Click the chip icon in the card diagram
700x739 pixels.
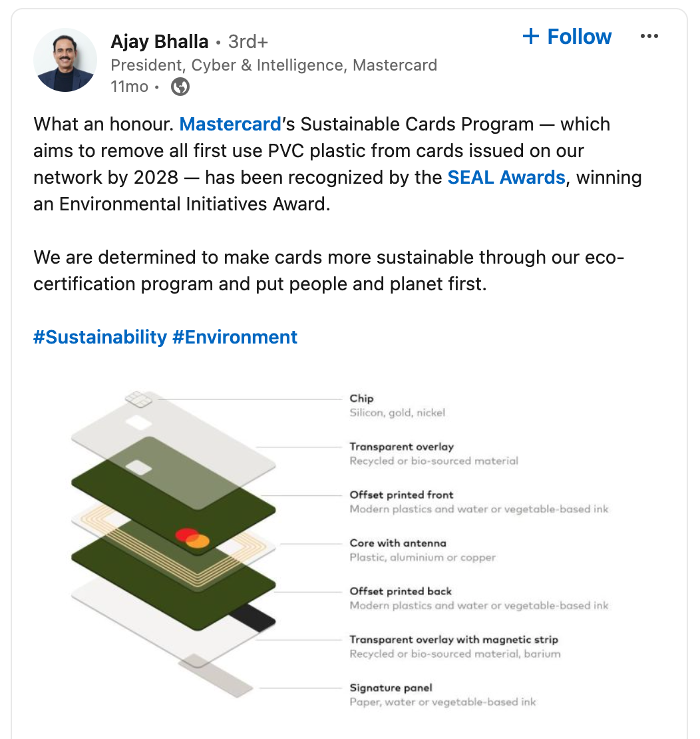[139, 399]
